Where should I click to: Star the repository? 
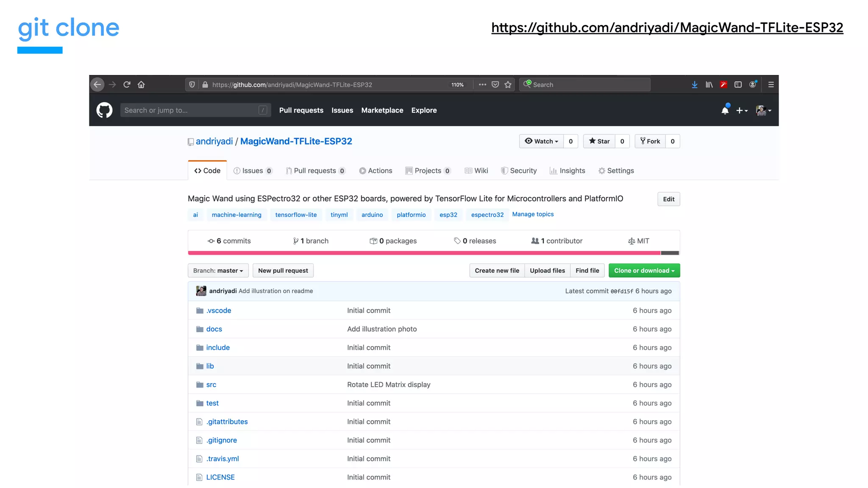(x=599, y=141)
